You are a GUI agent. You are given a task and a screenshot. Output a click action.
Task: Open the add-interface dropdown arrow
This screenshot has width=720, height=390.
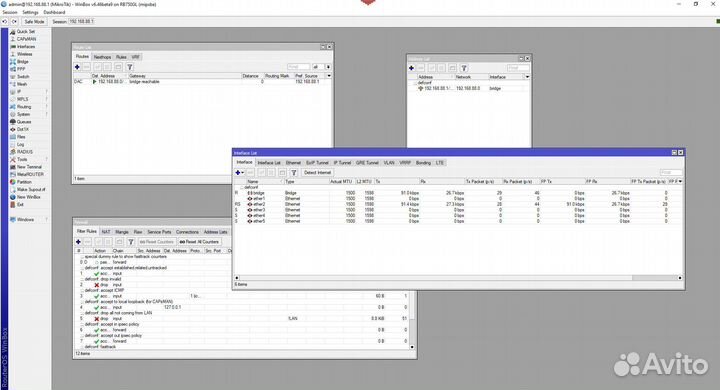pyautogui.click(x=242, y=173)
